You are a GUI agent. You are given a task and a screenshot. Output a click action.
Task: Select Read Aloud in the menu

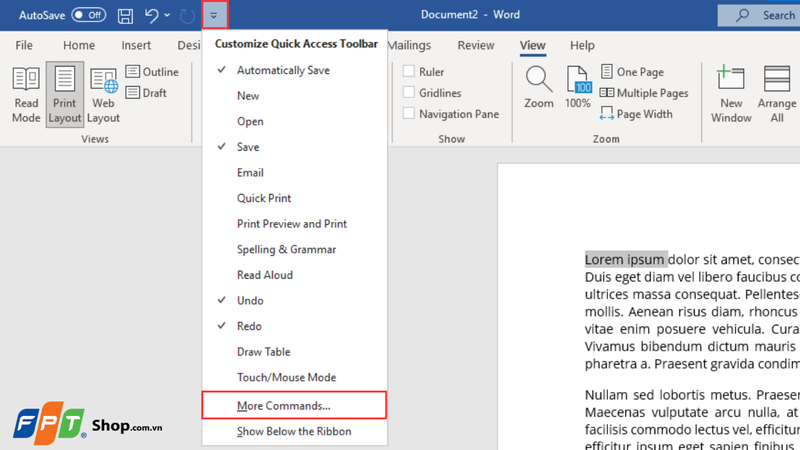tap(294, 275)
